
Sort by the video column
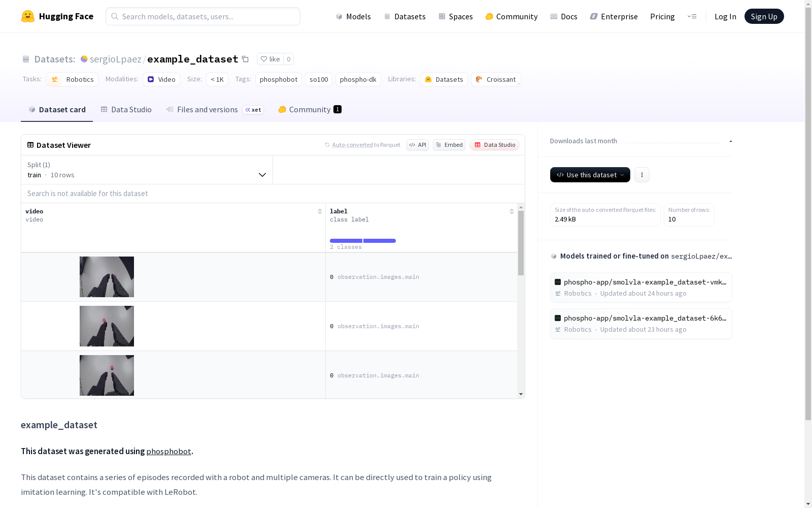click(320, 211)
